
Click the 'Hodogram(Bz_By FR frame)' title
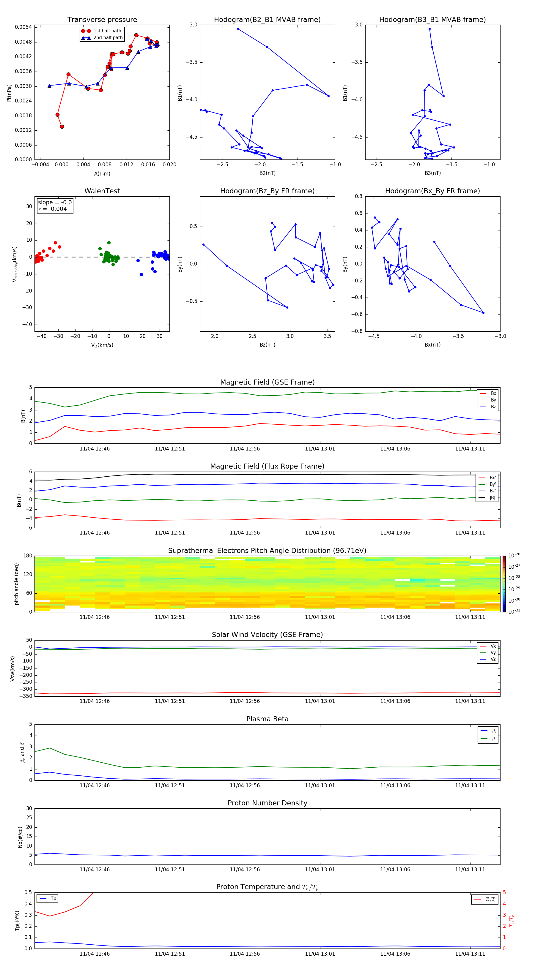pyautogui.click(x=267, y=191)
